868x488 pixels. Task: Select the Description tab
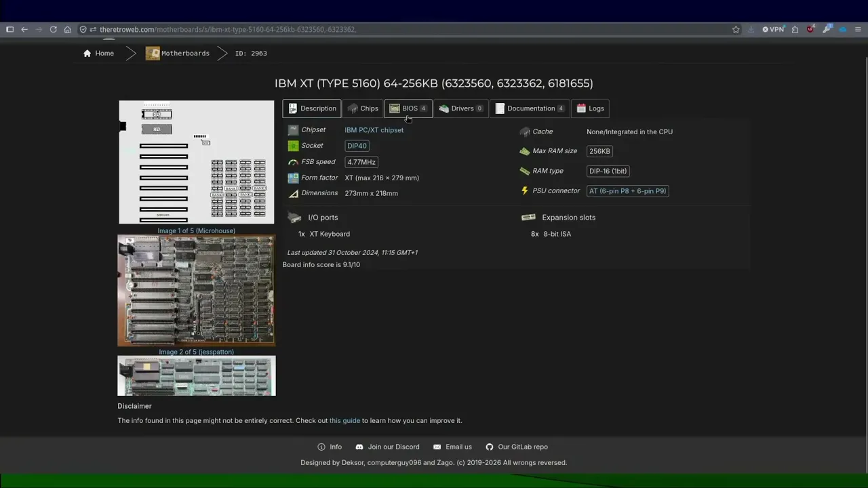point(312,108)
